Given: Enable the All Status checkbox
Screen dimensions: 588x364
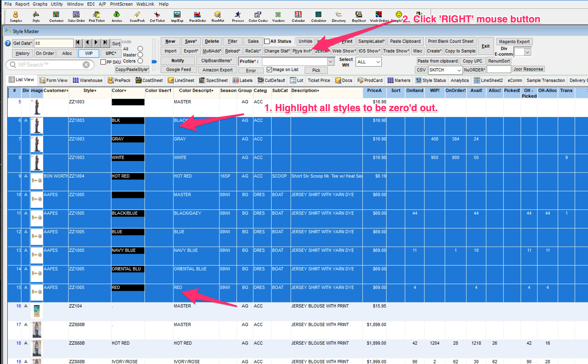Looking at the screenshot, I should (x=267, y=41).
